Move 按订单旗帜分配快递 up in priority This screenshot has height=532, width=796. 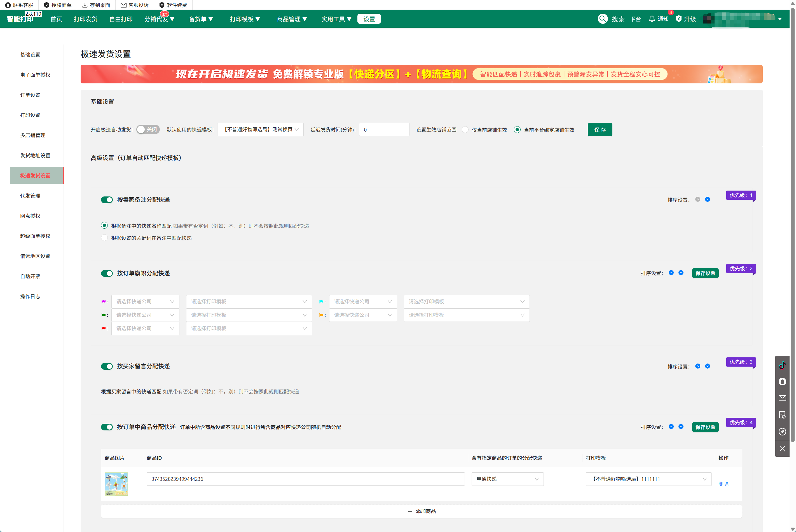tap(671, 273)
